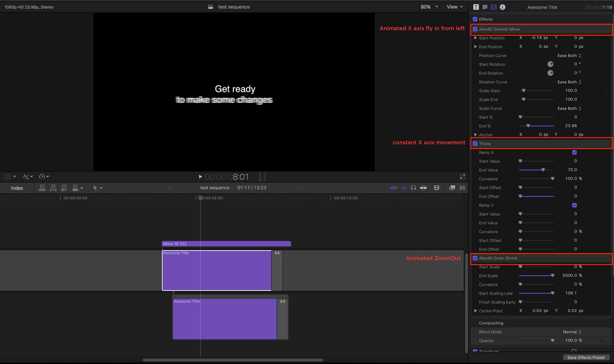
Task: Toggle the Ramp Y checkbox
Action: coord(574,205)
